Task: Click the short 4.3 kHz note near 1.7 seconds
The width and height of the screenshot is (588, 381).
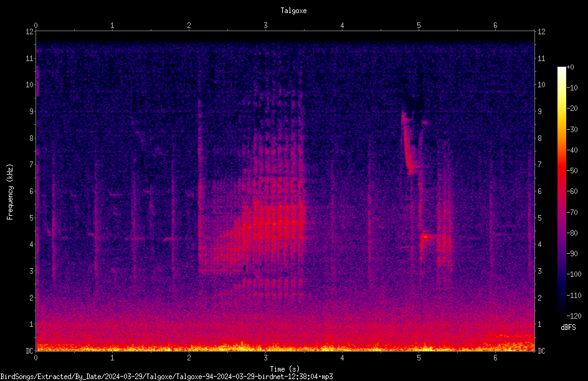Action: tap(169, 239)
